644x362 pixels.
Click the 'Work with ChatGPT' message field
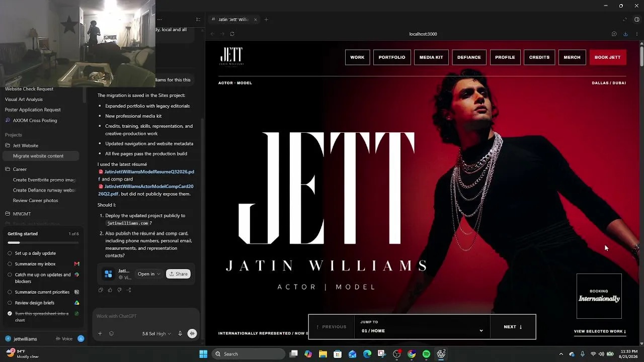point(146,316)
